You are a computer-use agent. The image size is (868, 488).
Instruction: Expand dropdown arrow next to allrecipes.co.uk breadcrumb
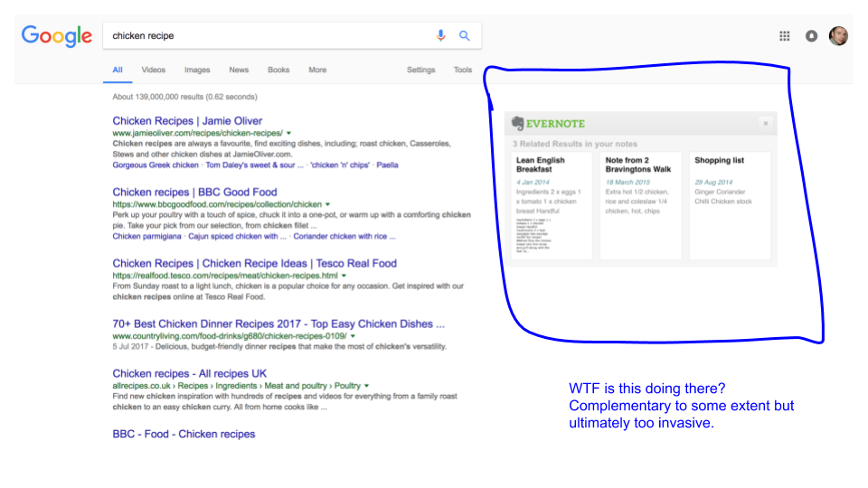point(366,386)
